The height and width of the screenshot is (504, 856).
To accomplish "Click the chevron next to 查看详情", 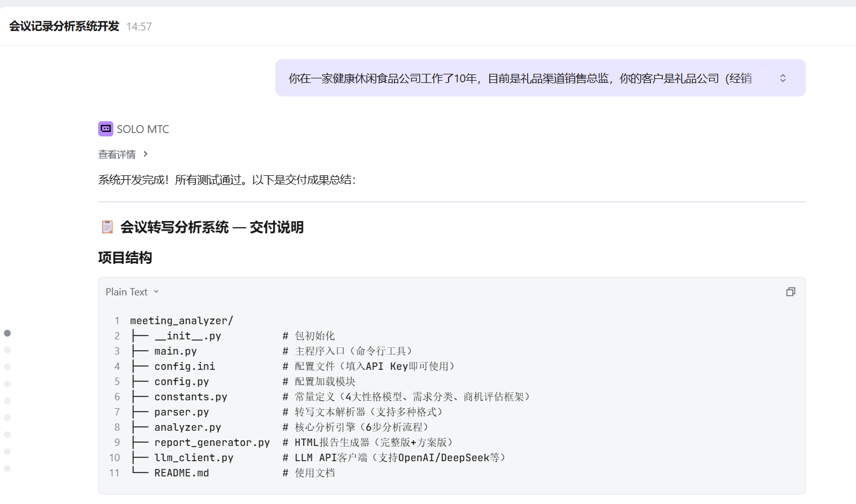I will pos(146,154).
